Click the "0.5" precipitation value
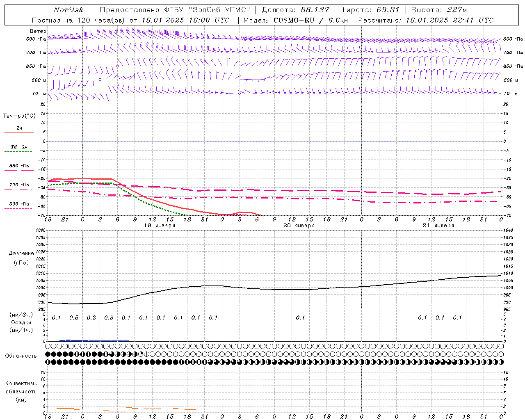 click(74, 317)
